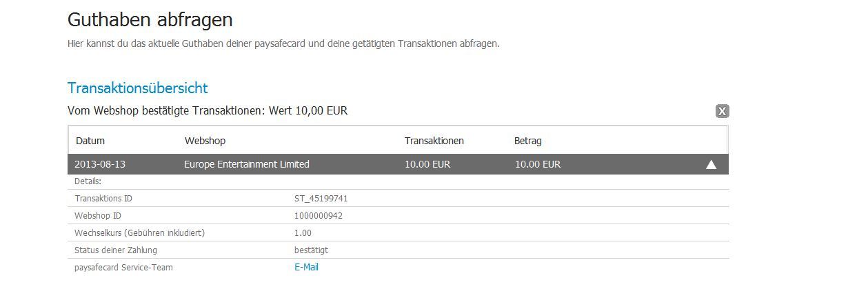Click the Guthaben abfragen page title
Viewport: 868px width, 298px height.
150,20
